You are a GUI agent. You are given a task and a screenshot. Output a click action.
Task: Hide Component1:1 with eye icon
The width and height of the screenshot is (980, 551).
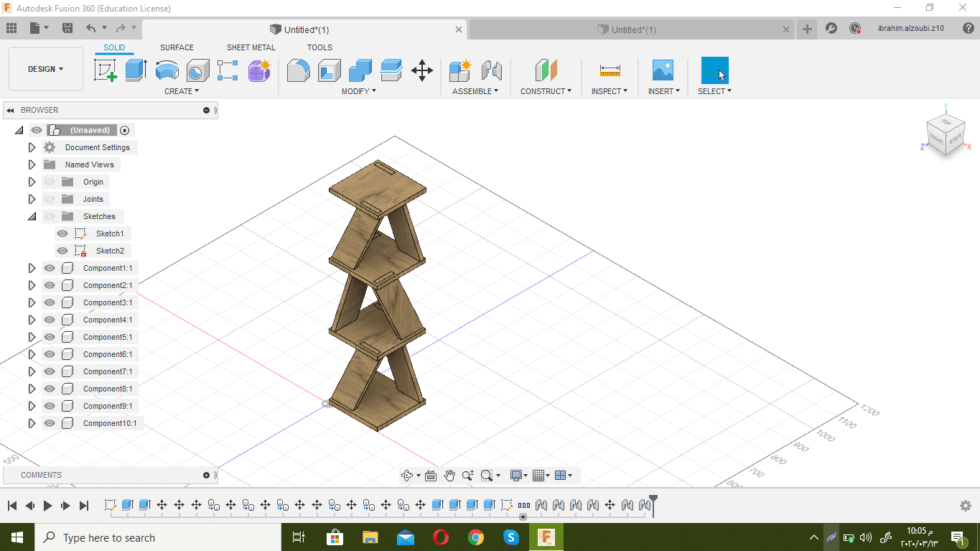pos(50,268)
